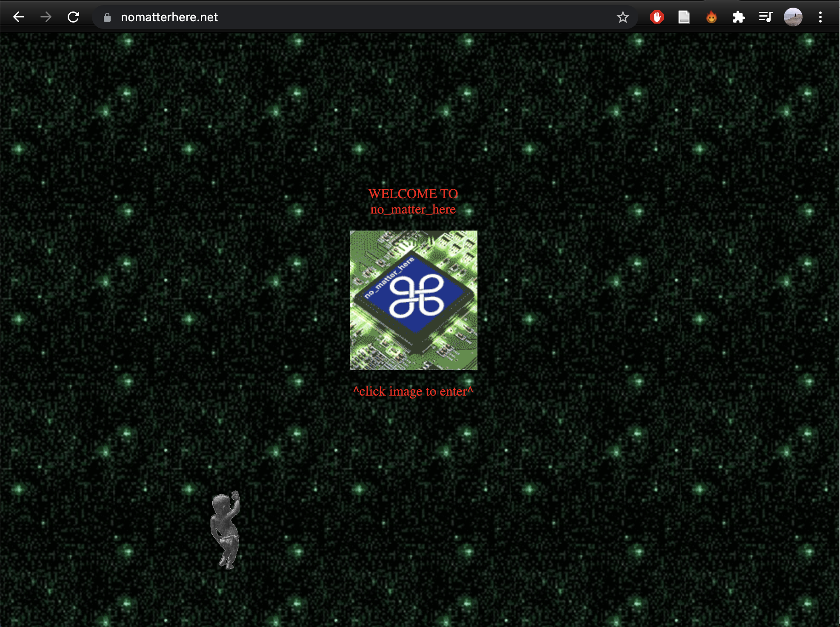Bookmark this page with the star
Viewport: 840px width, 627px height.
[x=623, y=17]
